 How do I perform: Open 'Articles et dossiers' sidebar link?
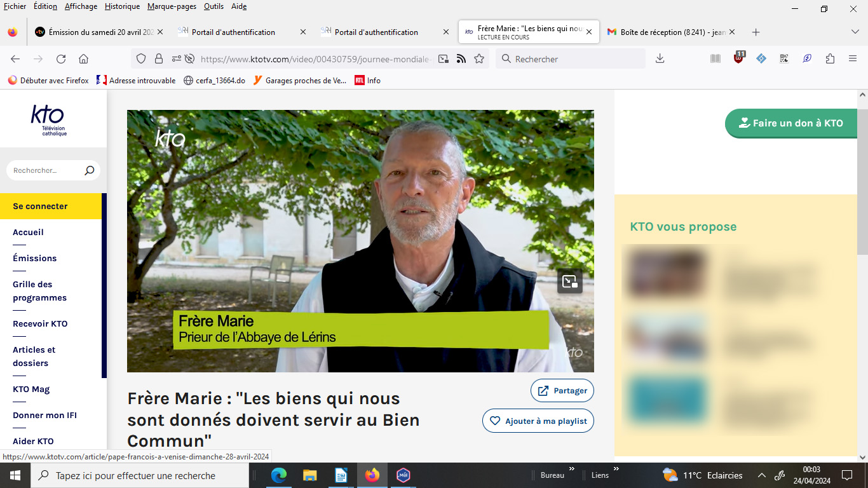click(34, 356)
